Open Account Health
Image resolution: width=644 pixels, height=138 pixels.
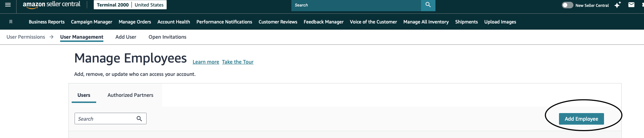pyautogui.click(x=174, y=22)
